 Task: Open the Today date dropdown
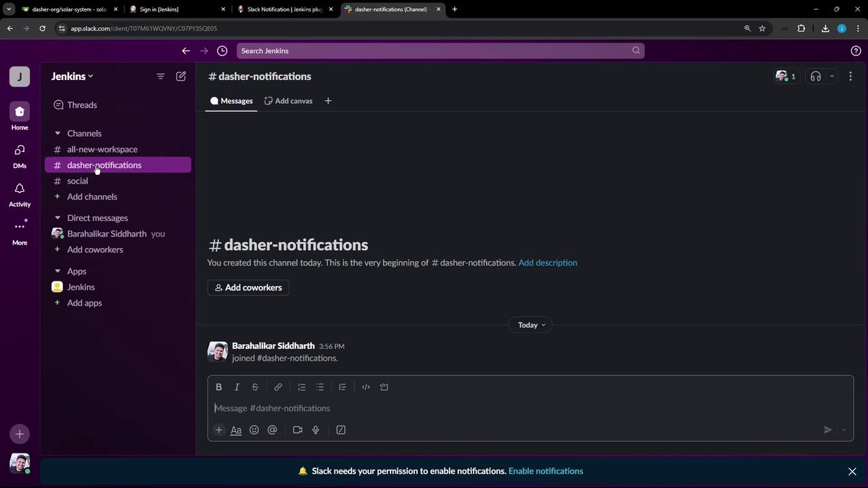531,325
